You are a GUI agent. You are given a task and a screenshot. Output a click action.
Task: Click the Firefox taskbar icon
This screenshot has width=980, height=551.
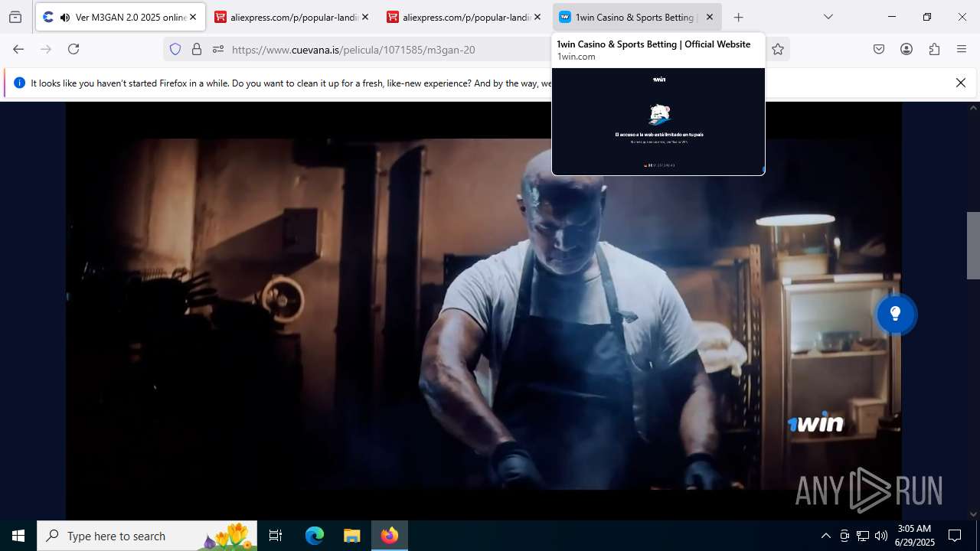coord(390,536)
